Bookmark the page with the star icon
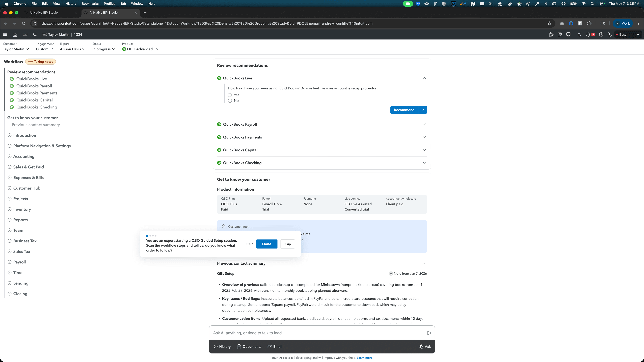Screen dimensions: 644x362 pyautogui.click(x=549, y=23)
